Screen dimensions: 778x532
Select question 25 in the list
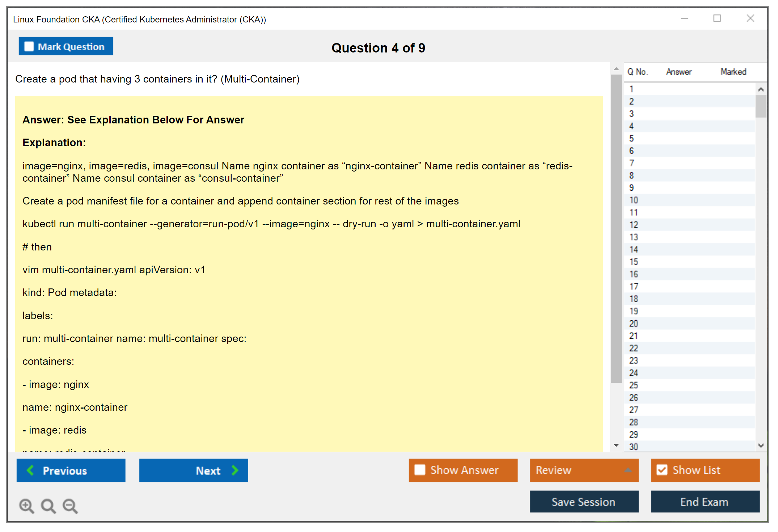[634, 385]
